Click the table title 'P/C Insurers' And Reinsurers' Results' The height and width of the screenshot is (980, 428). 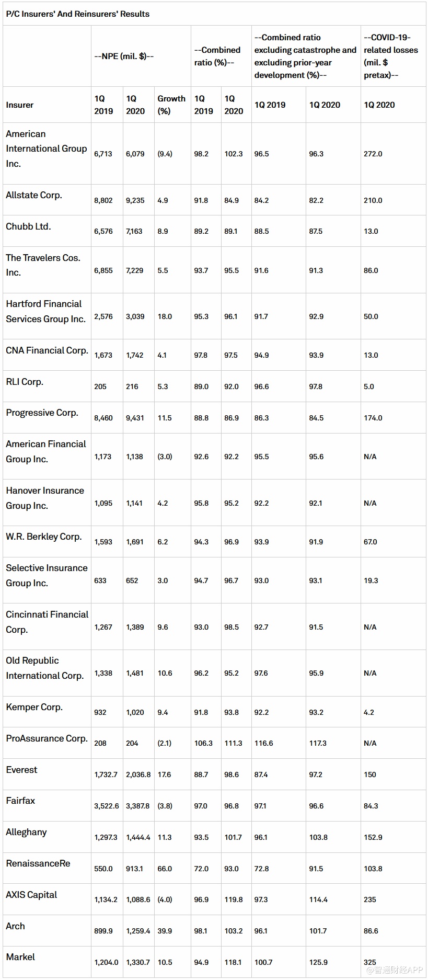pyautogui.click(x=78, y=14)
